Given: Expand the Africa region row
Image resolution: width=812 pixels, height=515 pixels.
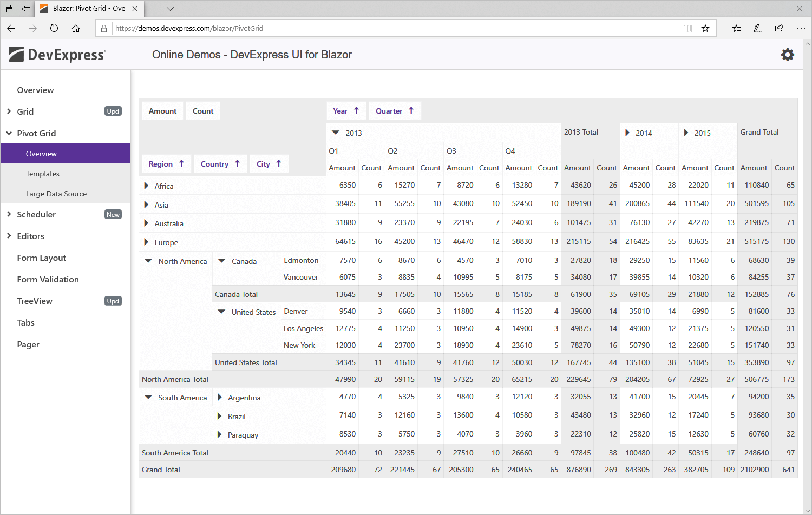Looking at the screenshot, I should tap(147, 186).
